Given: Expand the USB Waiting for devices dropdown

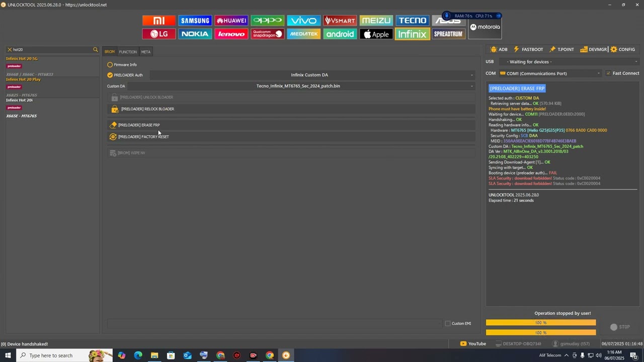Looking at the screenshot, I should [570, 62].
